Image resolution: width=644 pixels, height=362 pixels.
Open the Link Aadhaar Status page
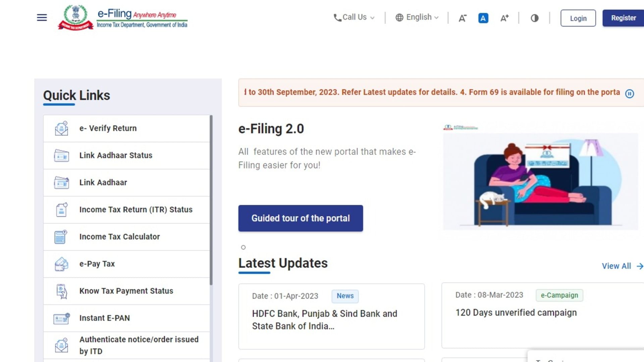(x=116, y=155)
